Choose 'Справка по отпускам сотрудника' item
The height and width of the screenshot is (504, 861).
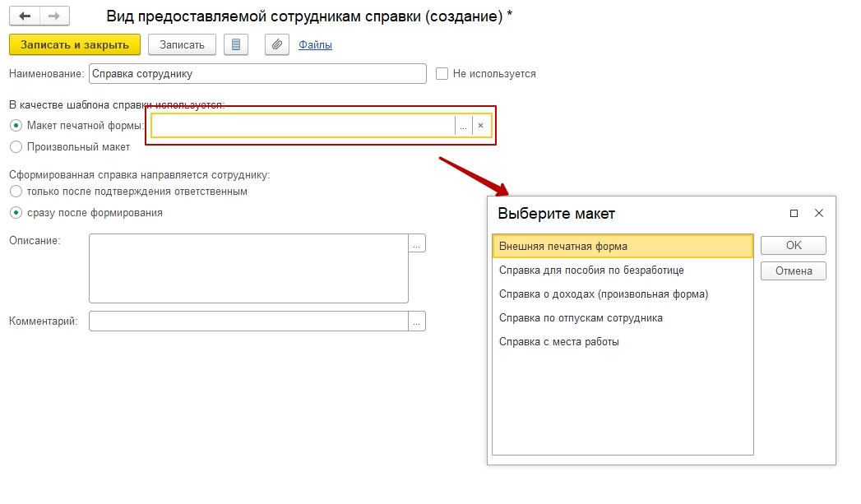click(581, 318)
